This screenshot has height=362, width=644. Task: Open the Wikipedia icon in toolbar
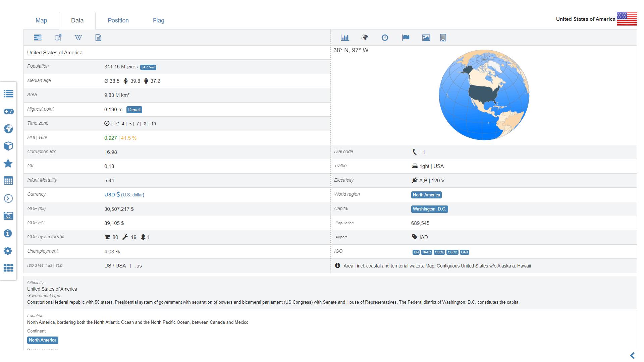[x=78, y=38]
